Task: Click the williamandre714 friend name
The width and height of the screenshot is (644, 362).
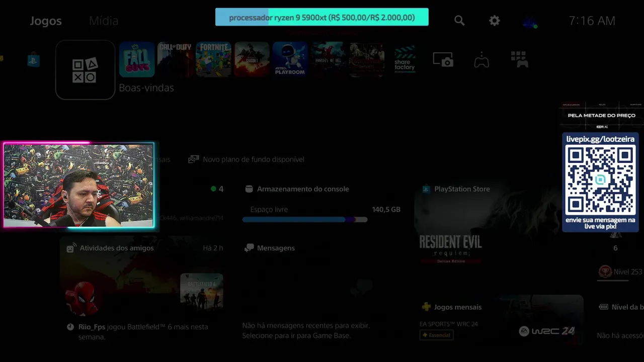Action: [x=201, y=218]
